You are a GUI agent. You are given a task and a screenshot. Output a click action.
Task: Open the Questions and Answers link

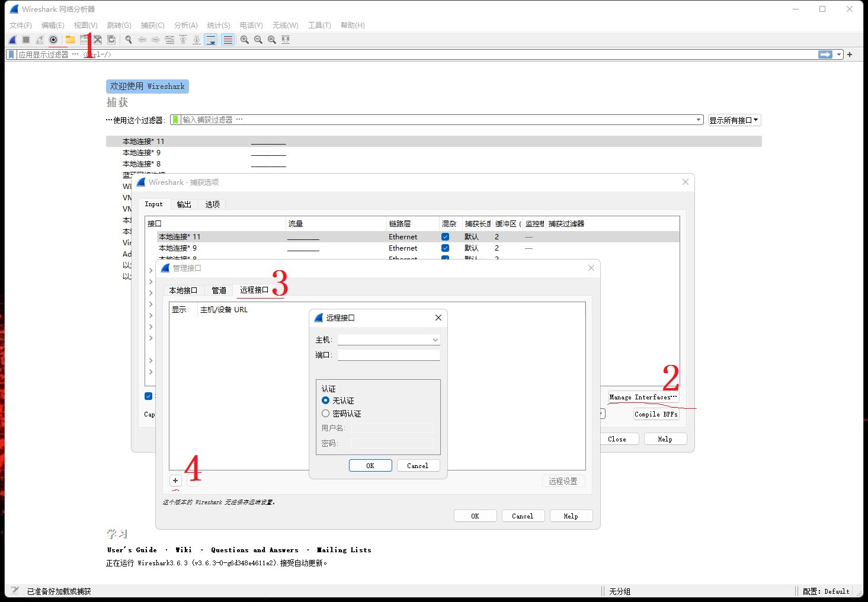(x=255, y=550)
